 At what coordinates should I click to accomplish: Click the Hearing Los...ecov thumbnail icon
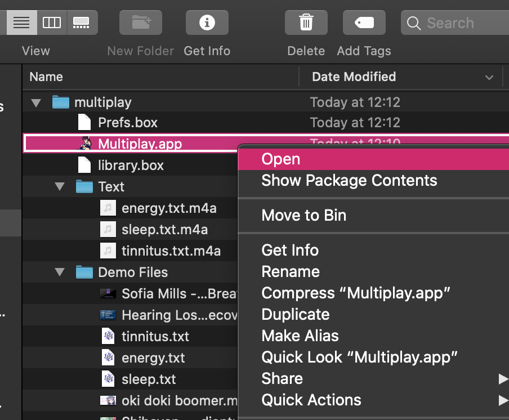(x=108, y=315)
